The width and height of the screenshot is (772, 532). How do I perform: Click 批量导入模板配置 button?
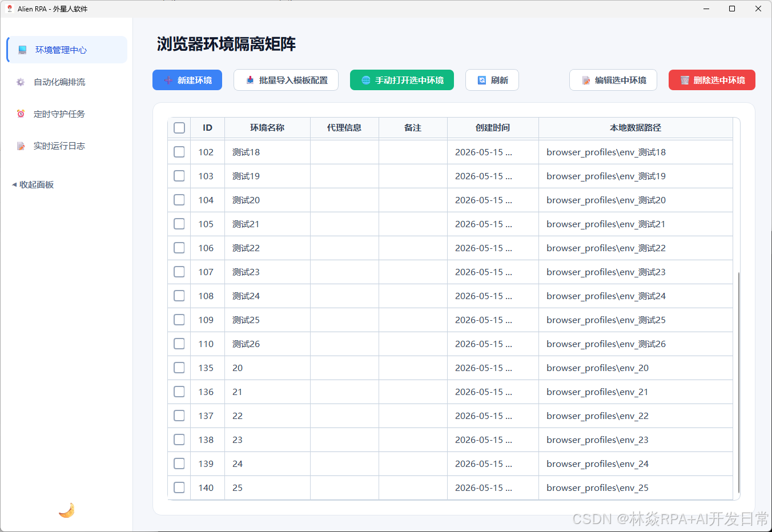[286, 80]
